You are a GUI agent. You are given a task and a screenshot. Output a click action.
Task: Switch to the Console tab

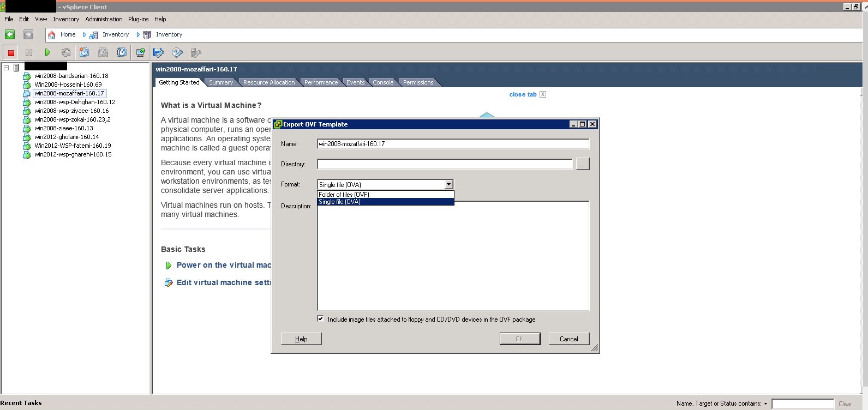[x=383, y=82]
